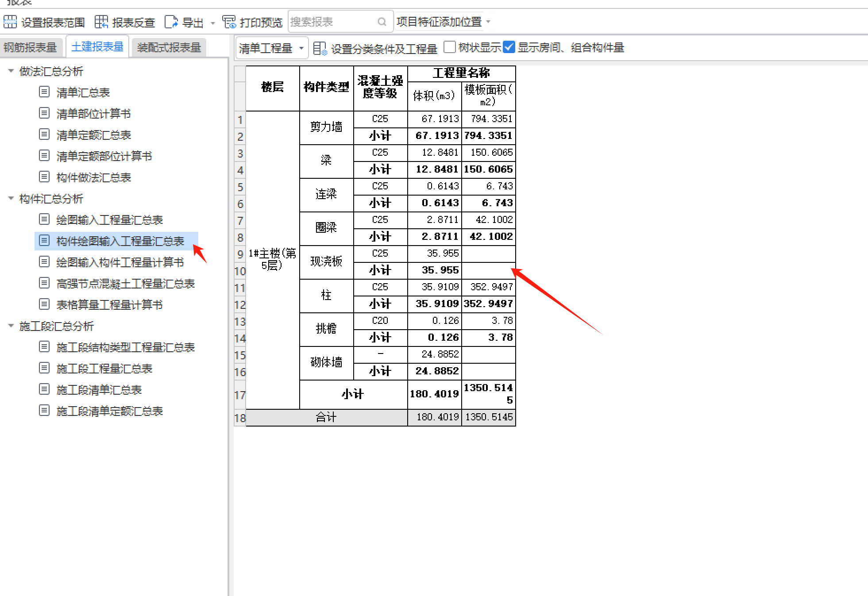The image size is (868, 596).
Task: Click the document icon beside 施工段工程量汇总表
Action: point(44,368)
